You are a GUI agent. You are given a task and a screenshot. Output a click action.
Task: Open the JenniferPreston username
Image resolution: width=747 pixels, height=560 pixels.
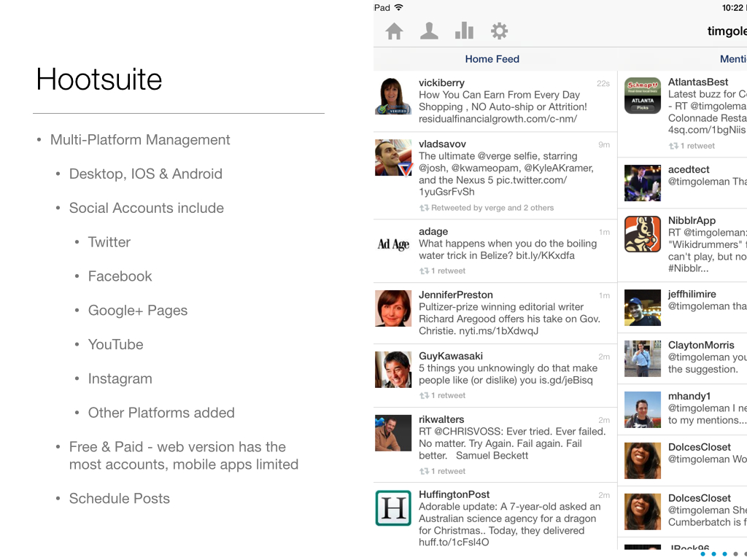[455, 295]
